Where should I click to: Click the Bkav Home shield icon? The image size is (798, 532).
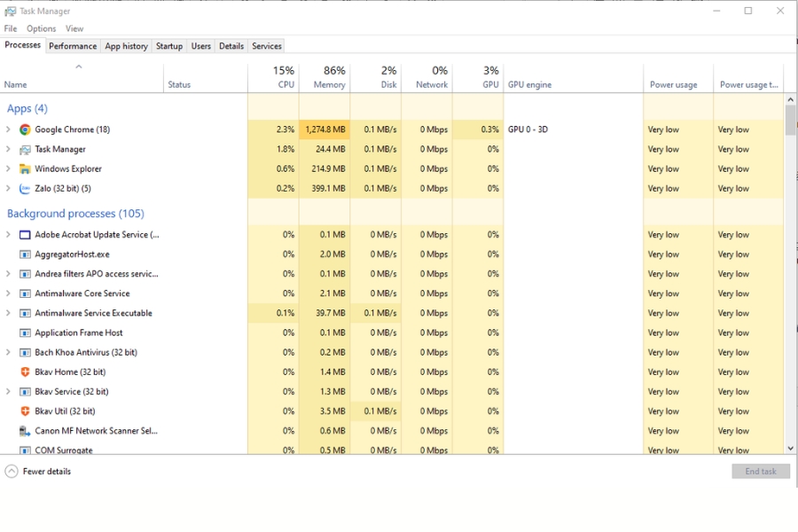pos(25,372)
